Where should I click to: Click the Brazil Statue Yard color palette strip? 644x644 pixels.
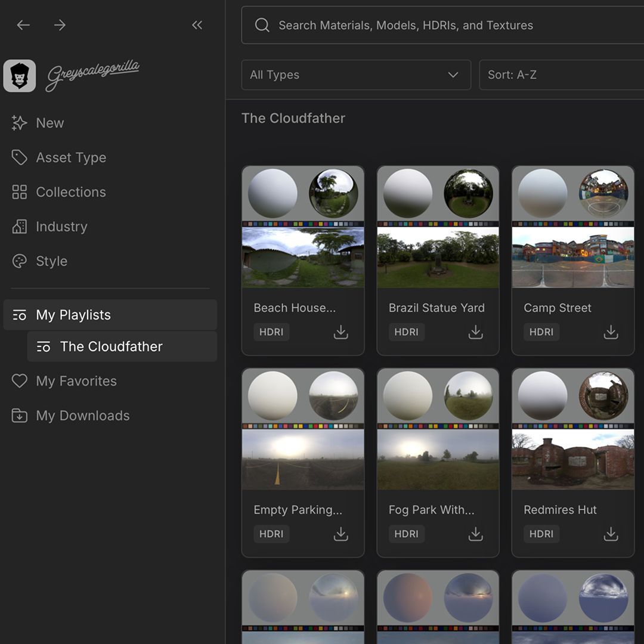pyautogui.click(x=438, y=224)
